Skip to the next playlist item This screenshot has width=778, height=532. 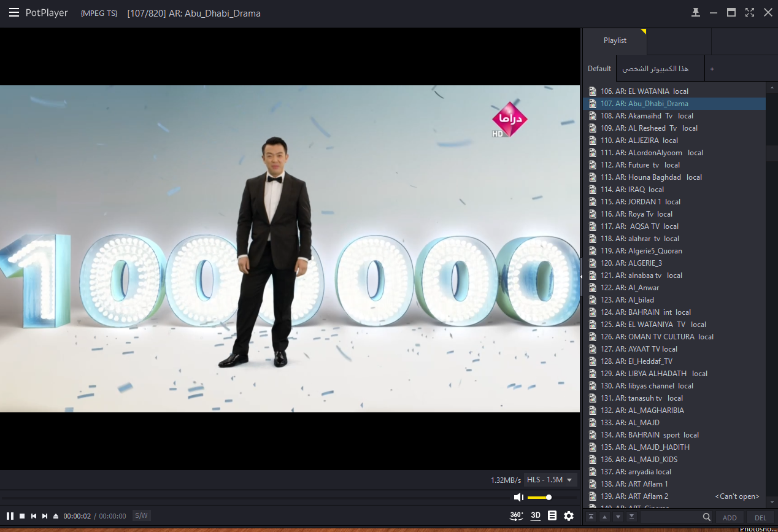tap(45, 516)
